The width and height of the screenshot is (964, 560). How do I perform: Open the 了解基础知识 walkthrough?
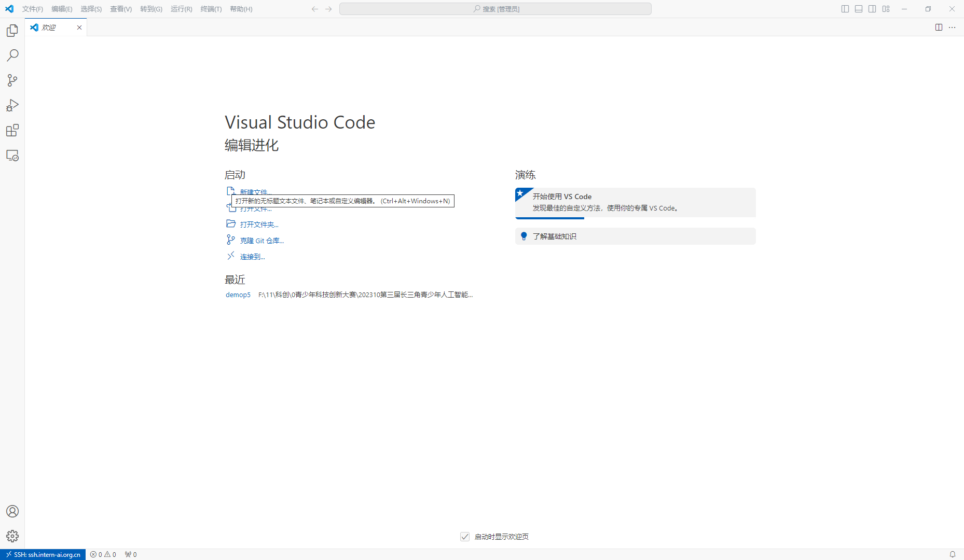(x=635, y=236)
